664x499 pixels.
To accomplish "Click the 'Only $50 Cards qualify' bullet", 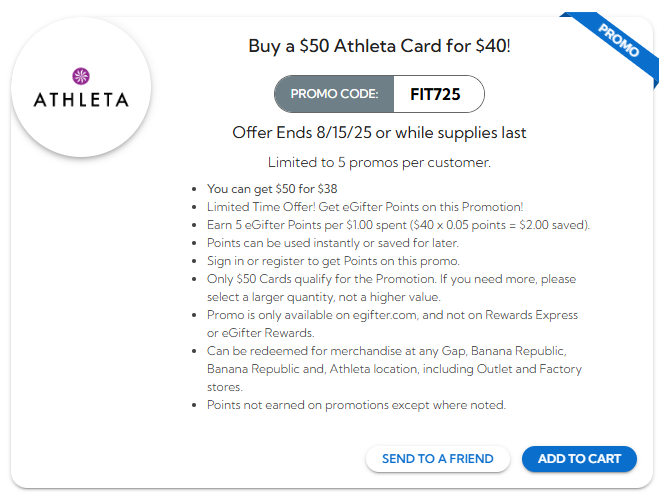I will click(391, 279).
